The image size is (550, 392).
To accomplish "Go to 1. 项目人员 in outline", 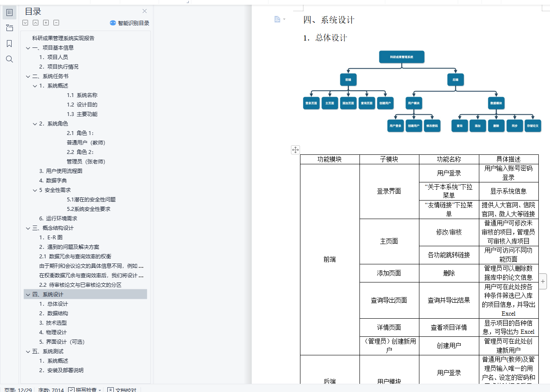I will tap(53, 57).
